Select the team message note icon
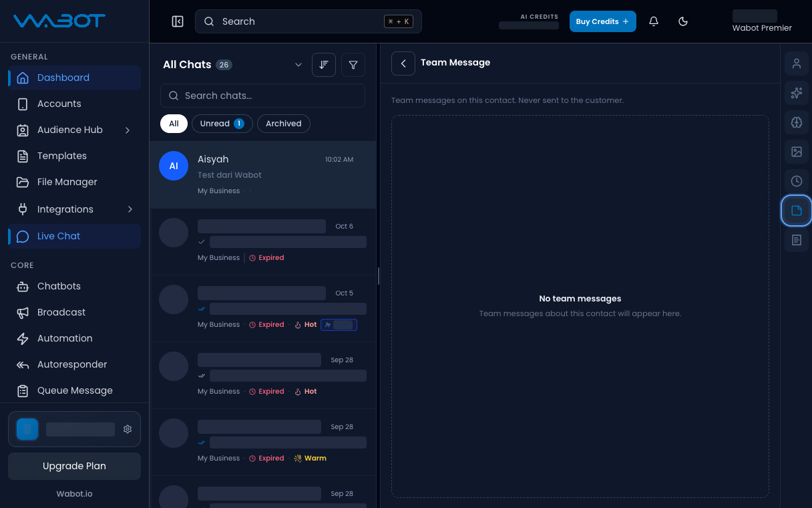812x508 pixels. [797, 211]
